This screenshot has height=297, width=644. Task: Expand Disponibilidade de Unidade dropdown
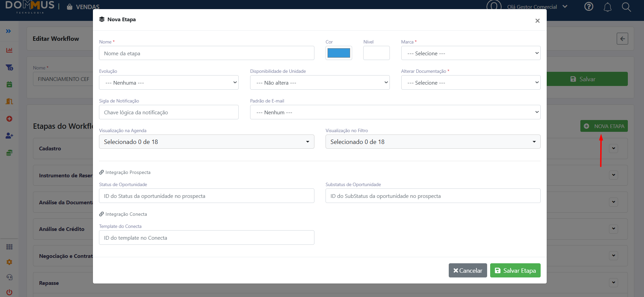click(319, 83)
